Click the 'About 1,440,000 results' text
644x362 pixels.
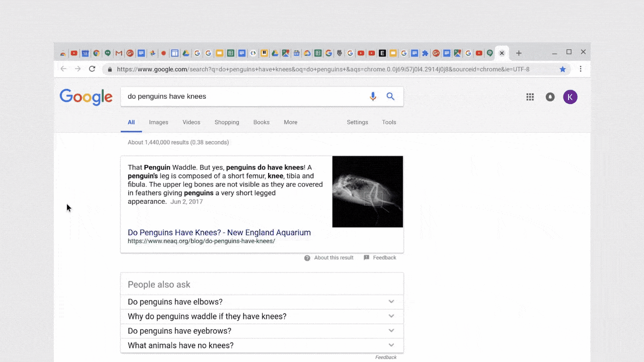[178, 142]
